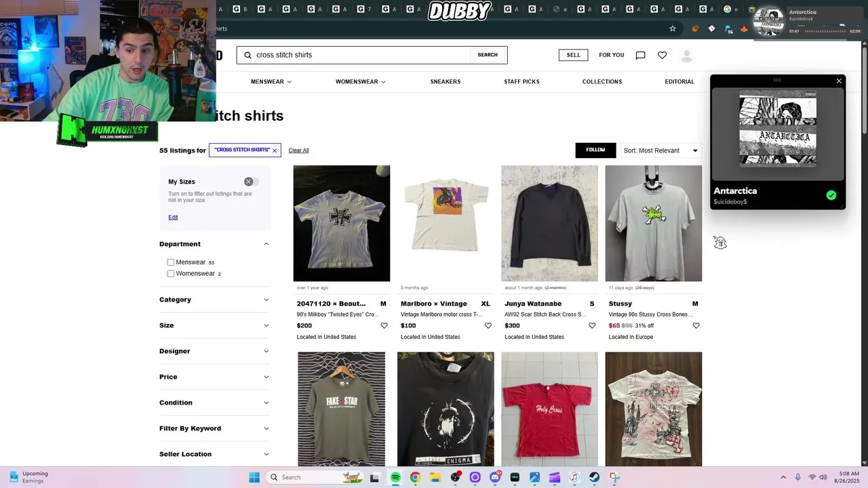Check the Menswear department checkbox
Screen dimensions: 868x488
point(171,262)
